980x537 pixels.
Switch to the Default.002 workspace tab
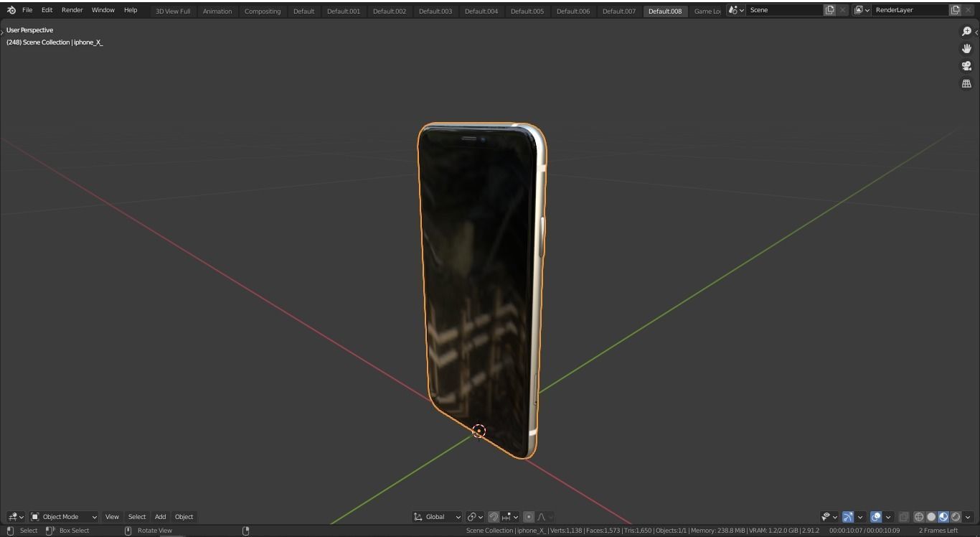coord(390,11)
